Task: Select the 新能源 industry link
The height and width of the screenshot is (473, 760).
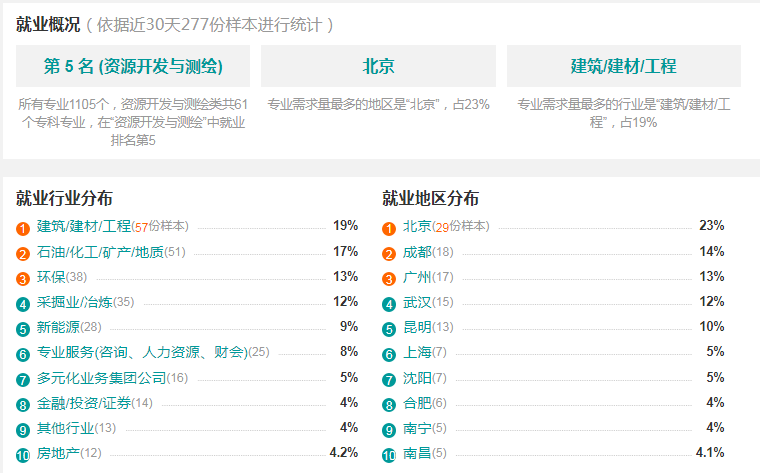Action: coord(59,327)
